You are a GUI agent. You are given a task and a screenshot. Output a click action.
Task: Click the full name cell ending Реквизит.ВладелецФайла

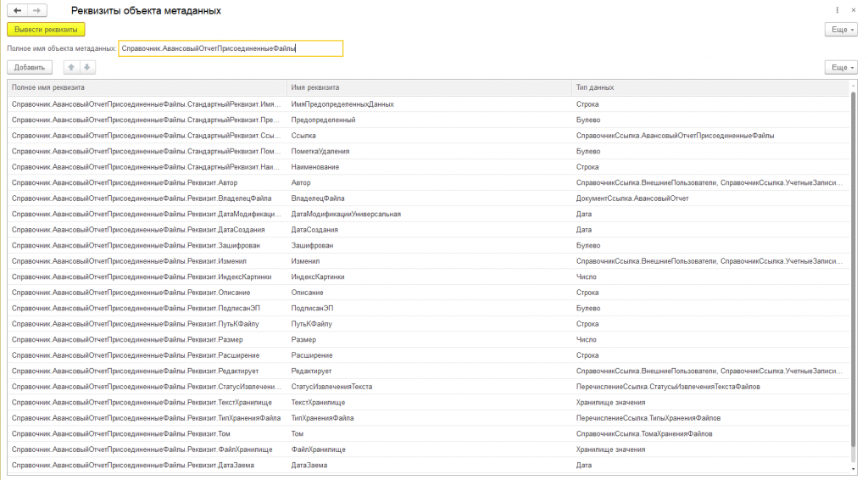point(147,198)
